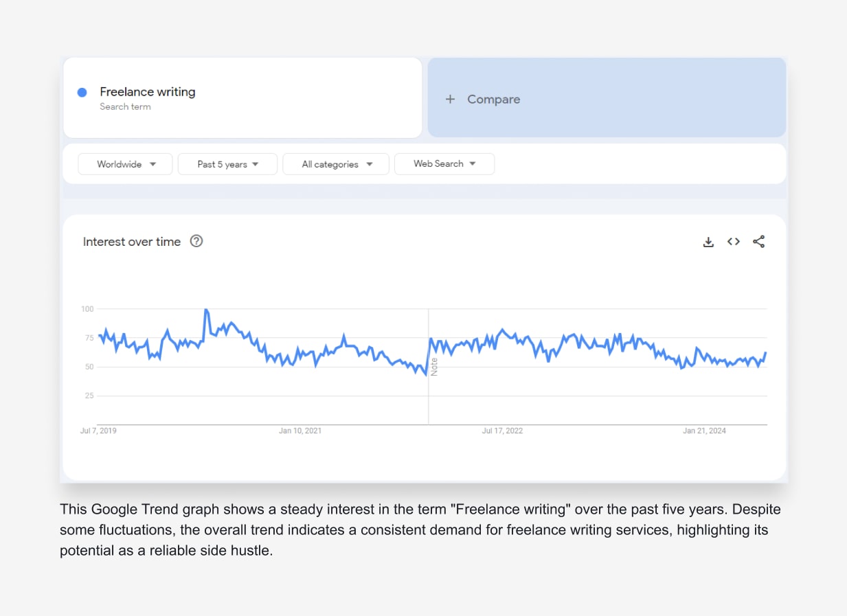Click the Interest over time heading
The height and width of the screenshot is (616, 847).
[x=132, y=242]
